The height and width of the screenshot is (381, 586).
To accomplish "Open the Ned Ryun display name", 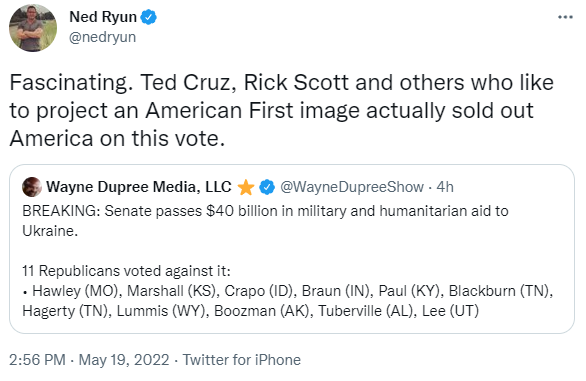I will 103,17.
